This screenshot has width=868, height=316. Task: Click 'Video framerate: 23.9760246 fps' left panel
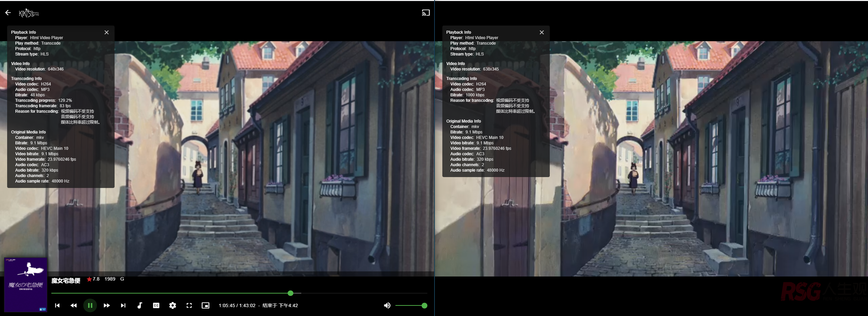coord(46,159)
